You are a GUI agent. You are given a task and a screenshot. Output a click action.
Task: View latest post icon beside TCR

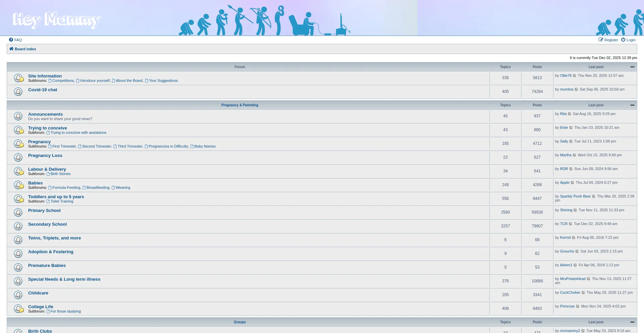point(571,224)
